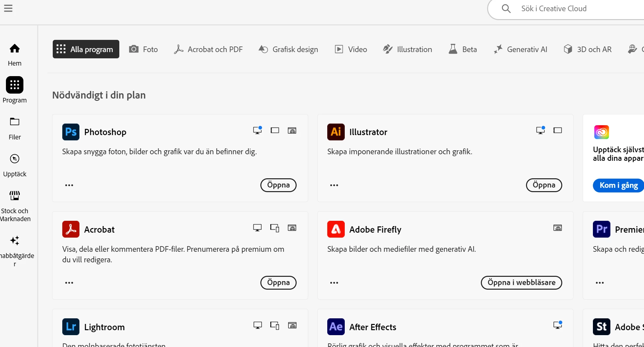Click the Nödvändigt i din plan heading

(99, 95)
